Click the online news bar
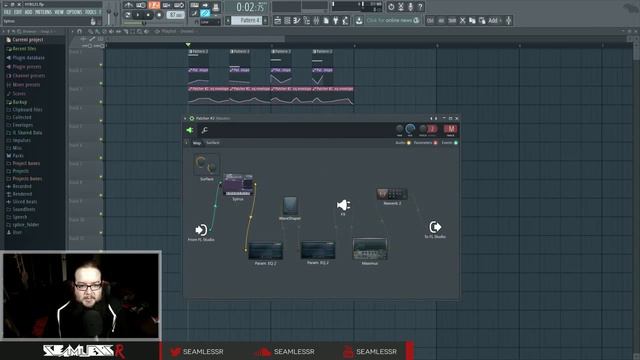 pos(393,20)
